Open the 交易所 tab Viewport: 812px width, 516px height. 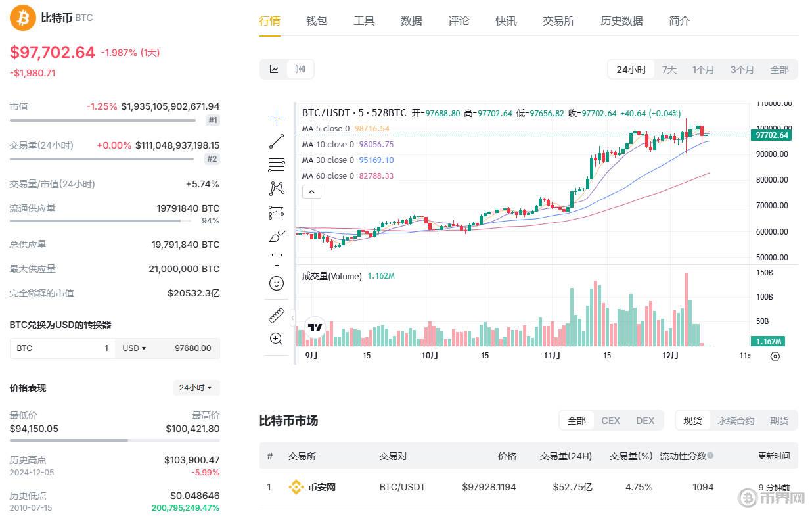(x=558, y=21)
